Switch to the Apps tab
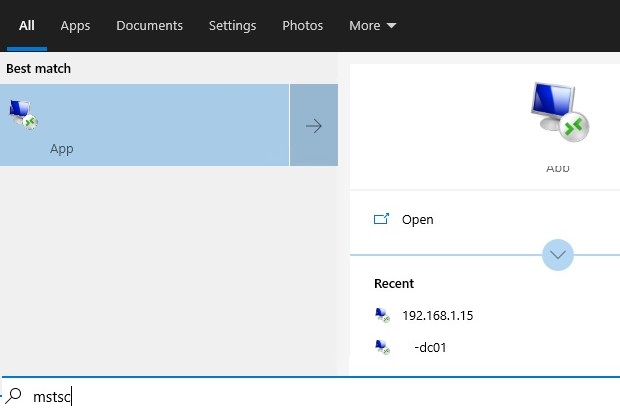The image size is (620, 411). (75, 26)
